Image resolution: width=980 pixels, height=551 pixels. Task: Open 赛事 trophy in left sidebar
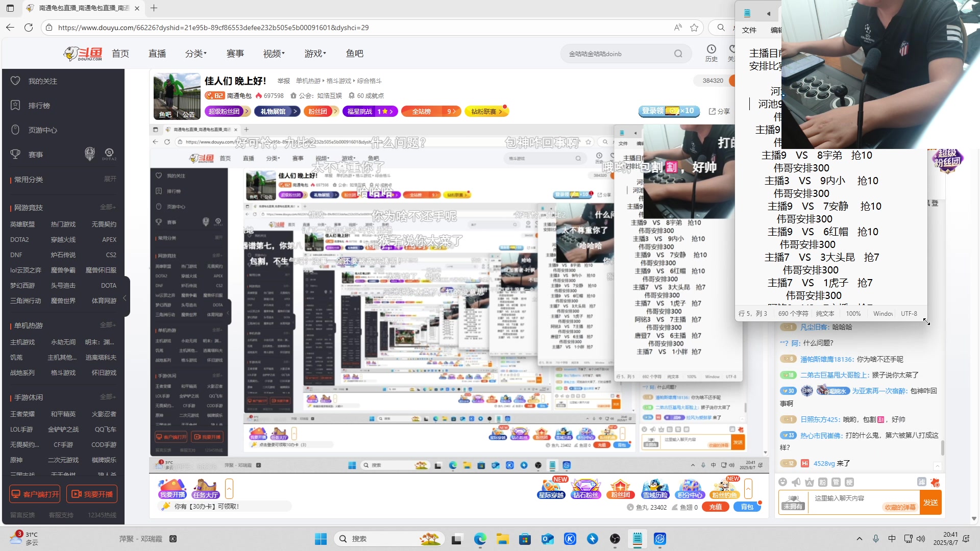[x=15, y=154]
